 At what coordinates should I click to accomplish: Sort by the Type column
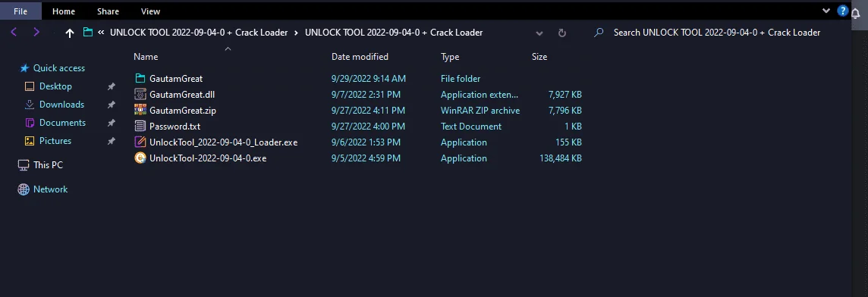click(449, 56)
